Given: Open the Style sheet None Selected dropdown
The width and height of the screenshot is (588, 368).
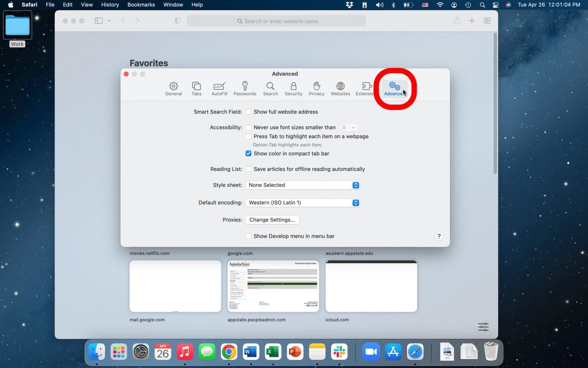Looking at the screenshot, I should click(x=302, y=185).
